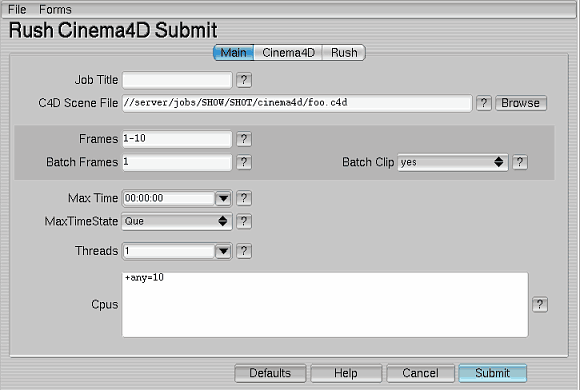Open help for C4D Scene File
The image size is (580, 390).
pos(483,103)
